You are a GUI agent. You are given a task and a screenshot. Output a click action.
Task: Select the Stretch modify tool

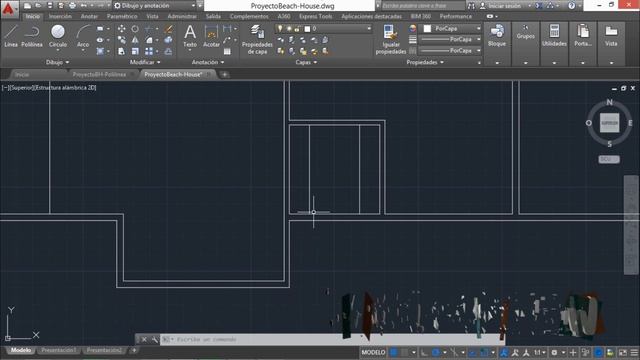tap(122, 51)
